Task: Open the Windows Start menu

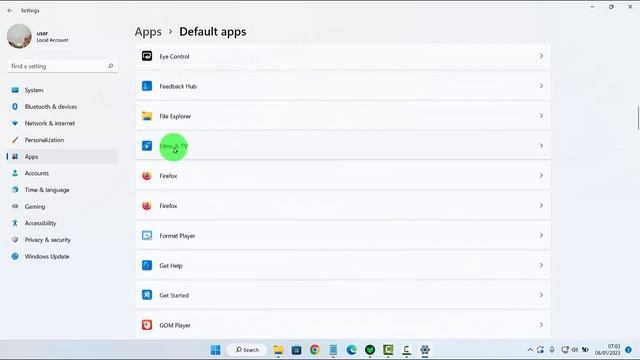Action: pyautogui.click(x=216, y=350)
